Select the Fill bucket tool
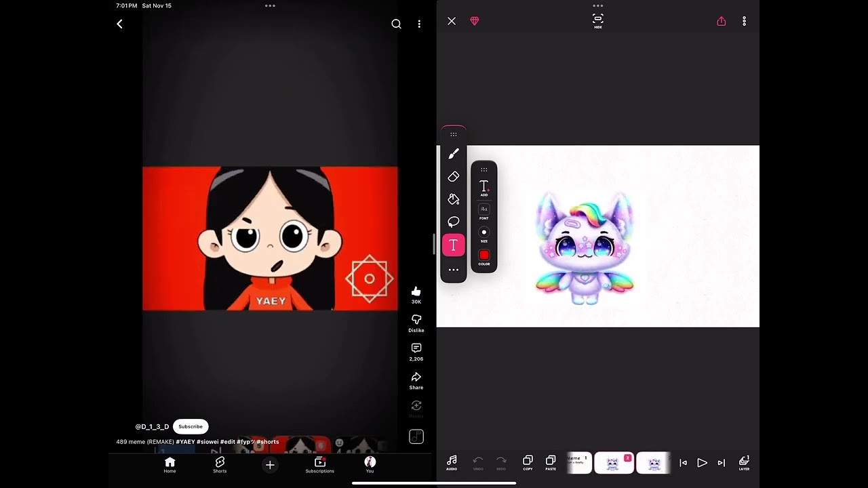 (454, 199)
